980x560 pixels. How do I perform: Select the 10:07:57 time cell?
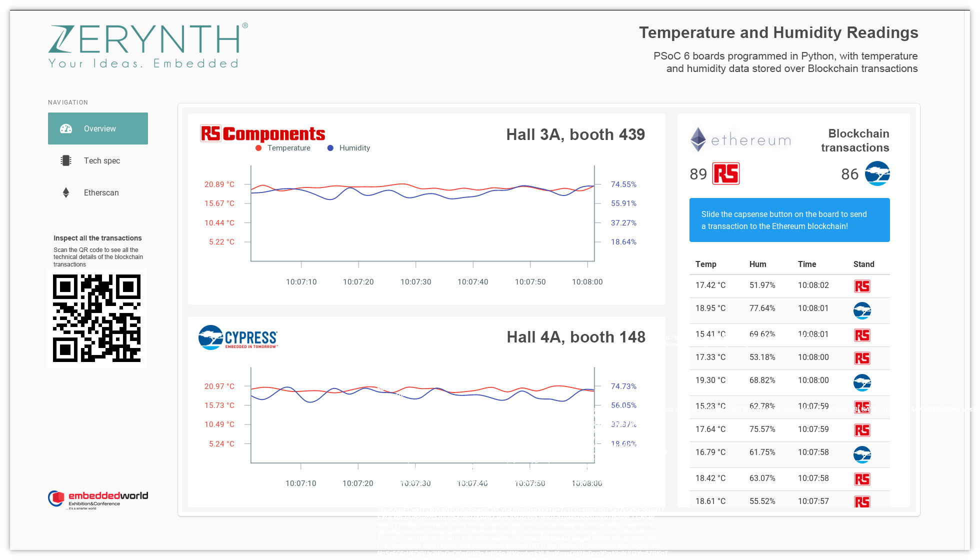[x=813, y=501]
